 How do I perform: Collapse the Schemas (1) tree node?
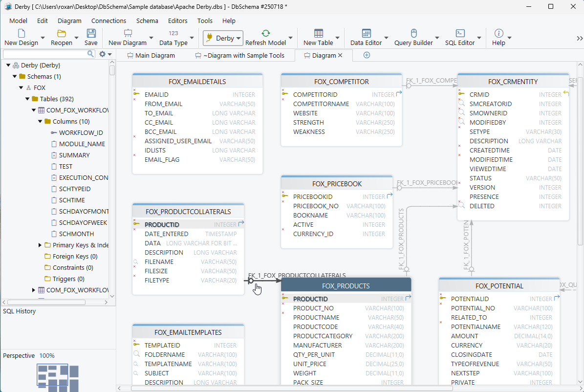15,76
